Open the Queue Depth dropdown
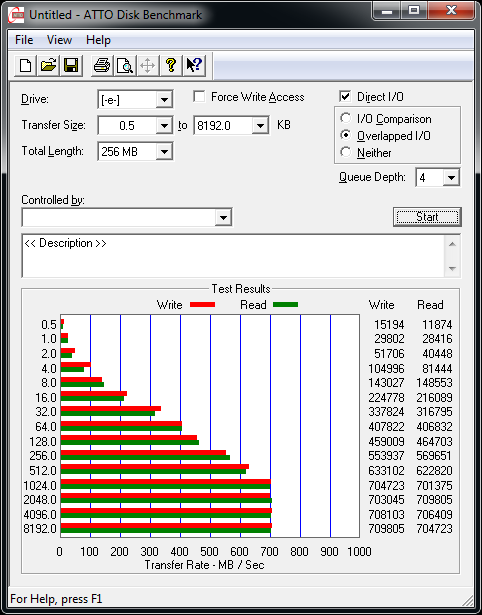This screenshot has height=615, width=482. pyautogui.click(x=451, y=178)
